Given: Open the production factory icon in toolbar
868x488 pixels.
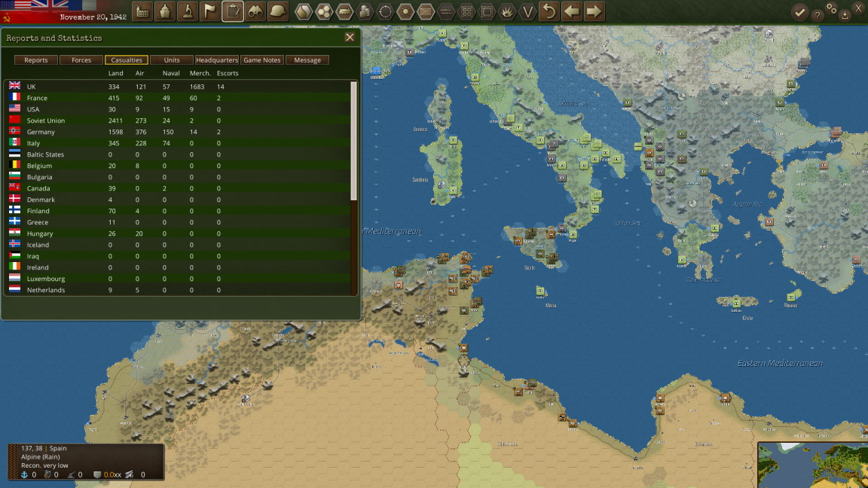Looking at the screenshot, I should 143,11.
